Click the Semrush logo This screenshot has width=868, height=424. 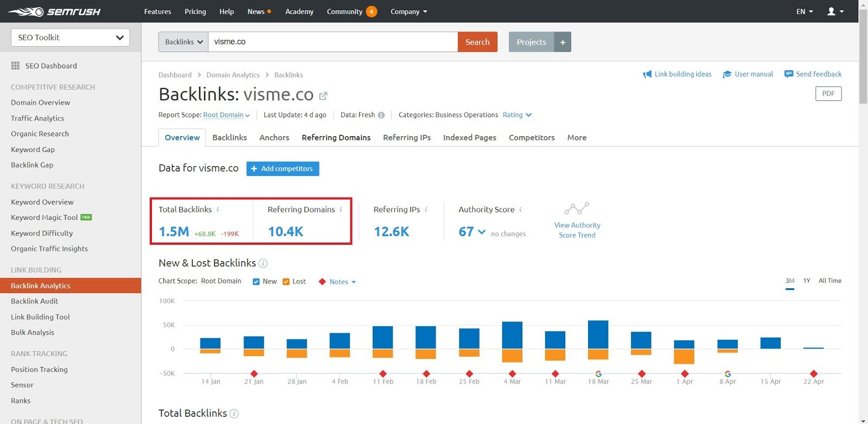click(54, 11)
